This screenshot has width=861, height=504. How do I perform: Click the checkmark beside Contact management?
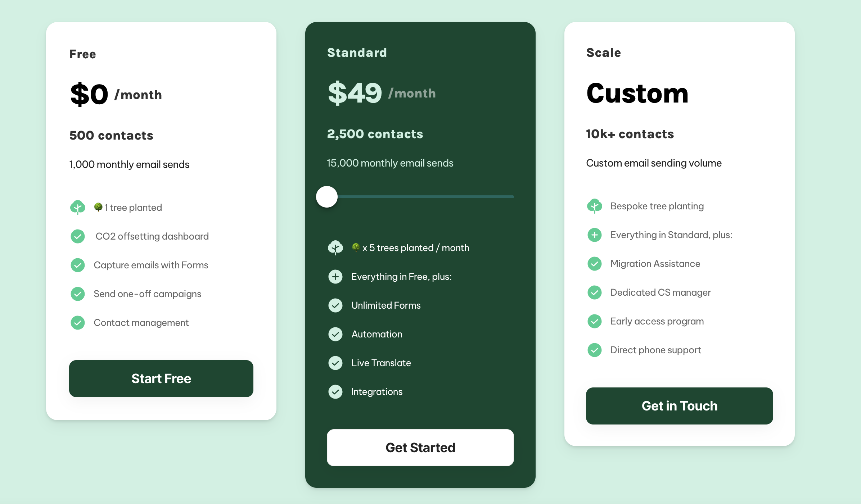click(78, 323)
